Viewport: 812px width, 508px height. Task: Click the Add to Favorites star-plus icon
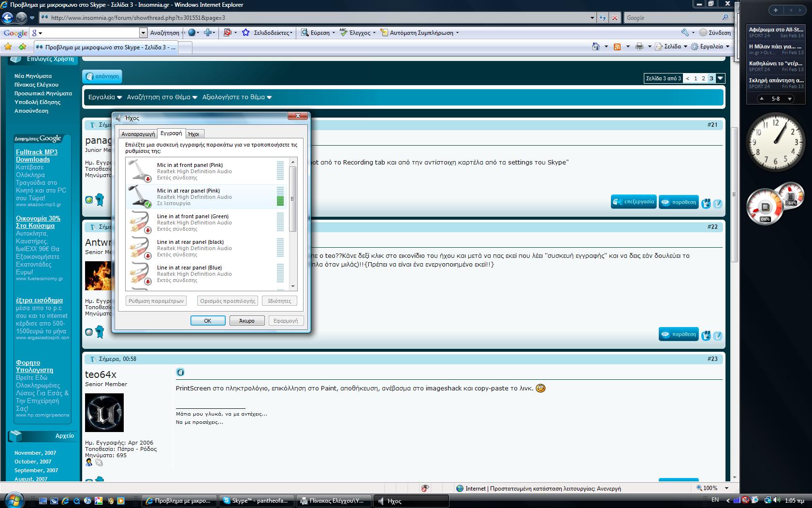pos(22,47)
